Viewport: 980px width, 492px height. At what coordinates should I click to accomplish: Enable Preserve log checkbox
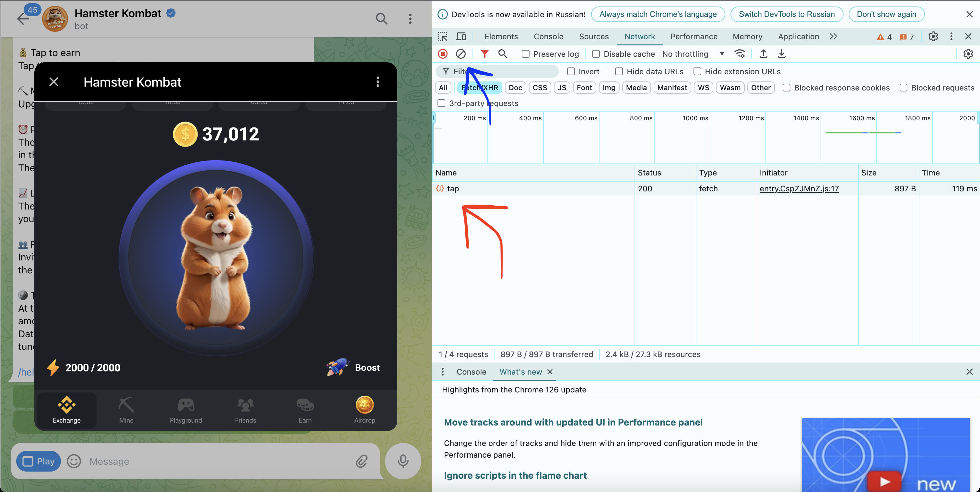point(525,54)
